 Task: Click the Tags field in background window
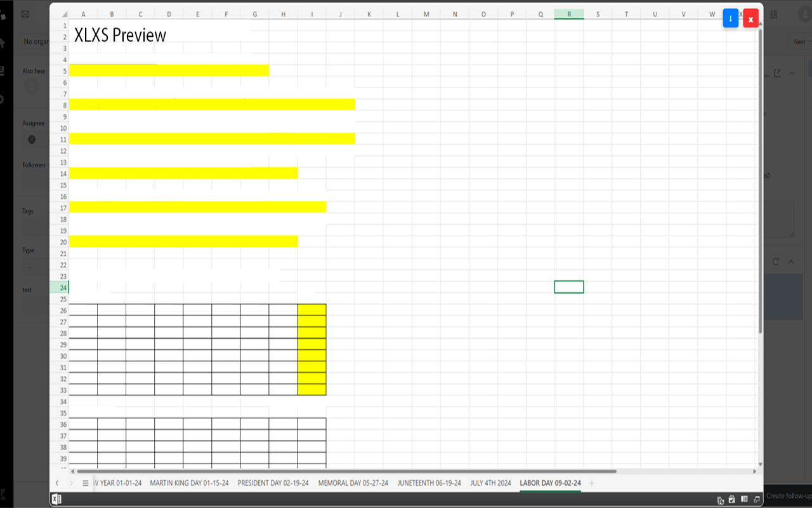point(36,227)
